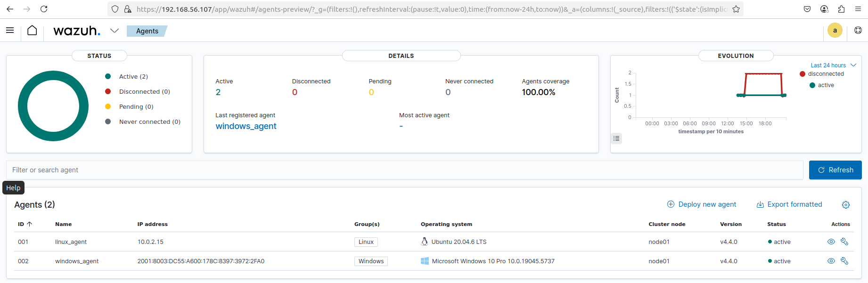Click Microsoft Windows 10 Pro cell

[x=488, y=261]
